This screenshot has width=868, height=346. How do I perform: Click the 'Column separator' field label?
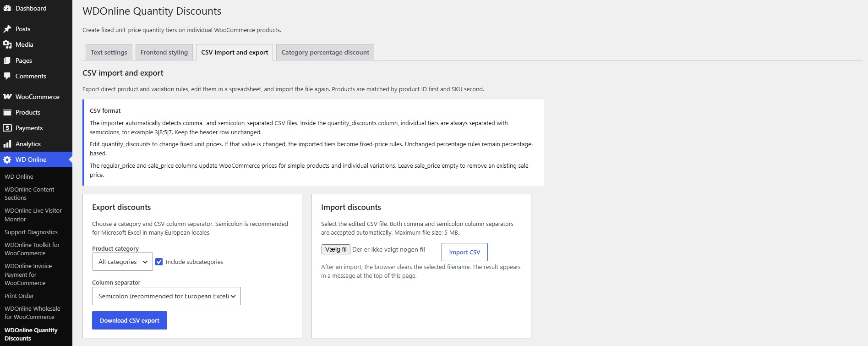[x=116, y=282]
